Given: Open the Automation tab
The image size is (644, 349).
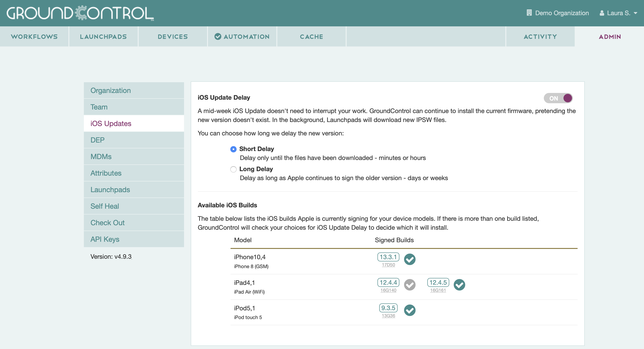Looking at the screenshot, I should (x=242, y=36).
